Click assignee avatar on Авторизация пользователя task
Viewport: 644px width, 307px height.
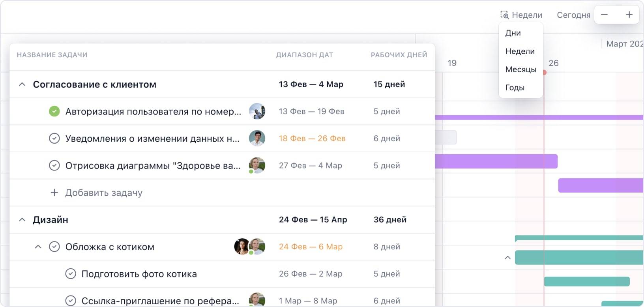[x=257, y=111]
